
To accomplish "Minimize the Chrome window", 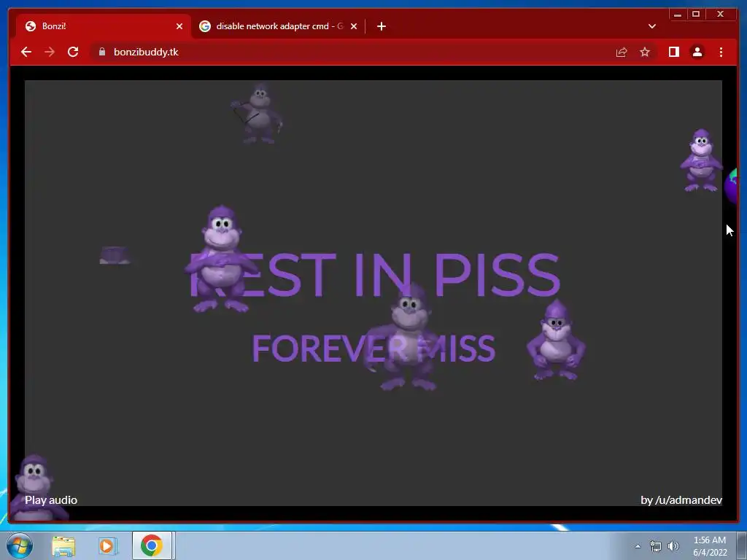I will click(678, 15).
